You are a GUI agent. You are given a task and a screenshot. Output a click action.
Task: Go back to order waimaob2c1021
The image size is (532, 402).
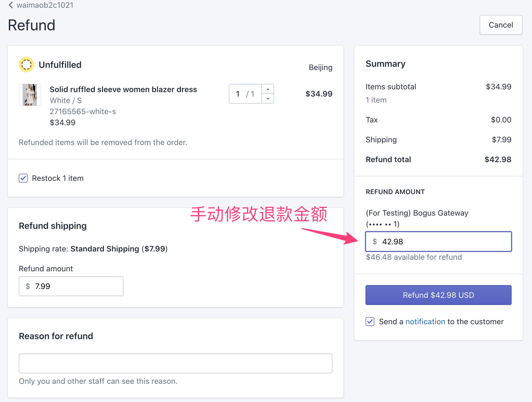[x=41, y=5]
